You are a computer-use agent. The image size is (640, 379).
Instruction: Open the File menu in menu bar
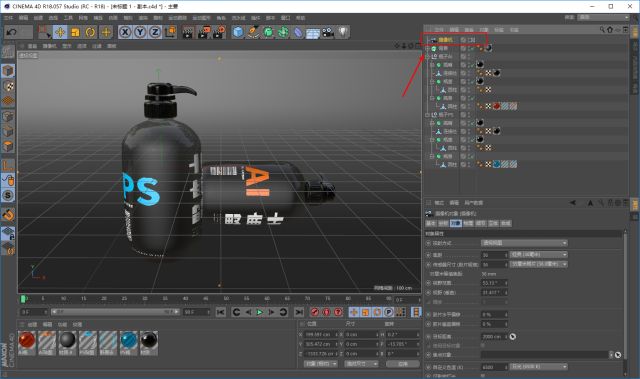(x=8, y=18)
